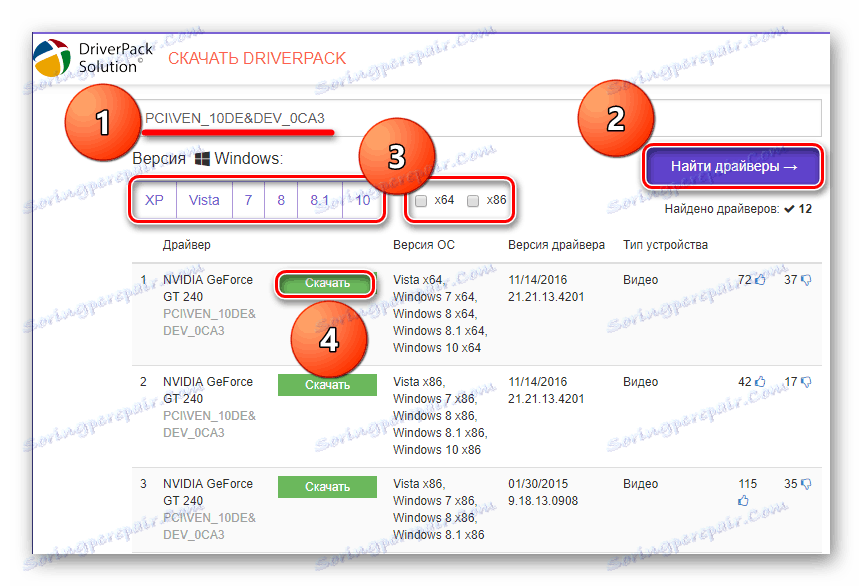Select the Vista Windows version tab

[204, 200]
